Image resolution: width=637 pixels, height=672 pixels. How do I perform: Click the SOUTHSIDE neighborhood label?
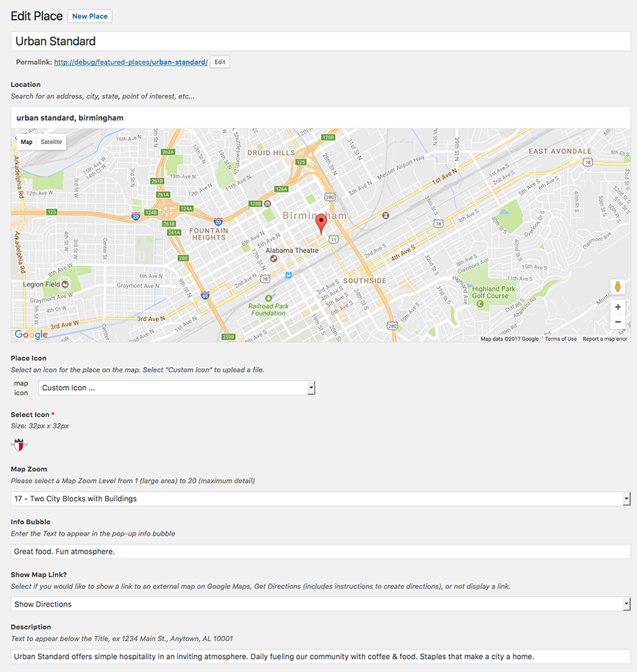point(365,280)
